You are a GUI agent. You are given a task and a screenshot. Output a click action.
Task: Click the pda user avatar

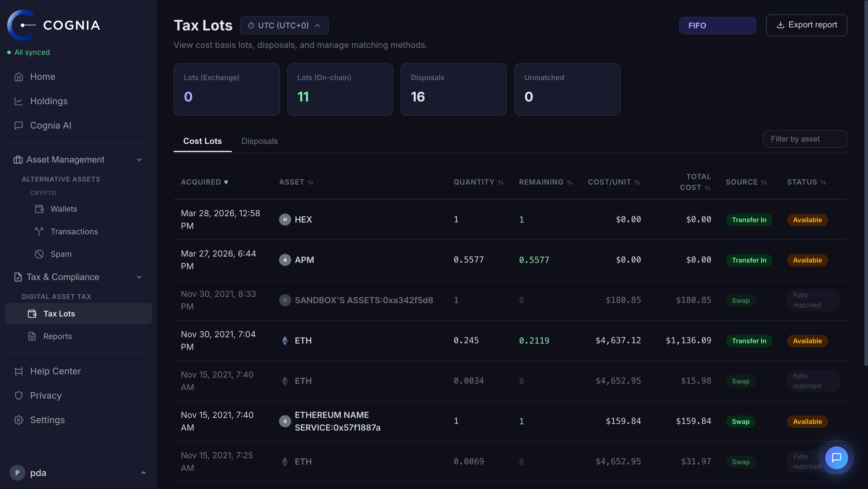click(17, 473)
